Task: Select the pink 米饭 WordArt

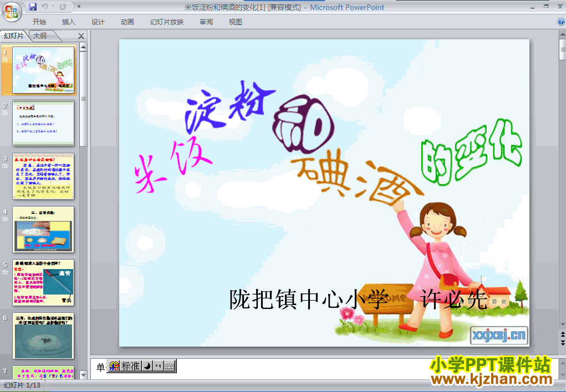Action: [x=172, y=166]
